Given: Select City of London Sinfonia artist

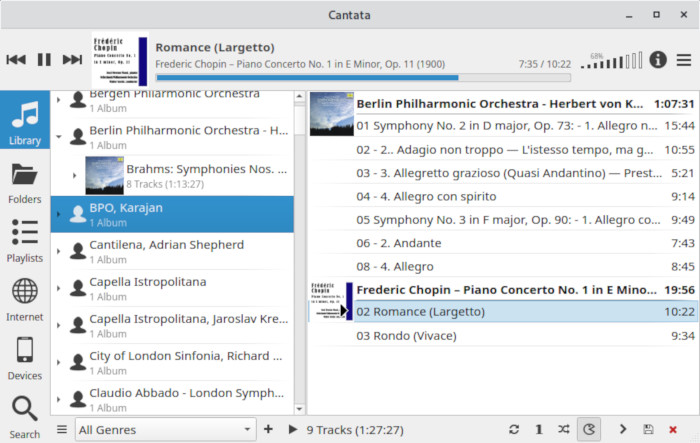Looking at the screenshot, I should [172, 363].
